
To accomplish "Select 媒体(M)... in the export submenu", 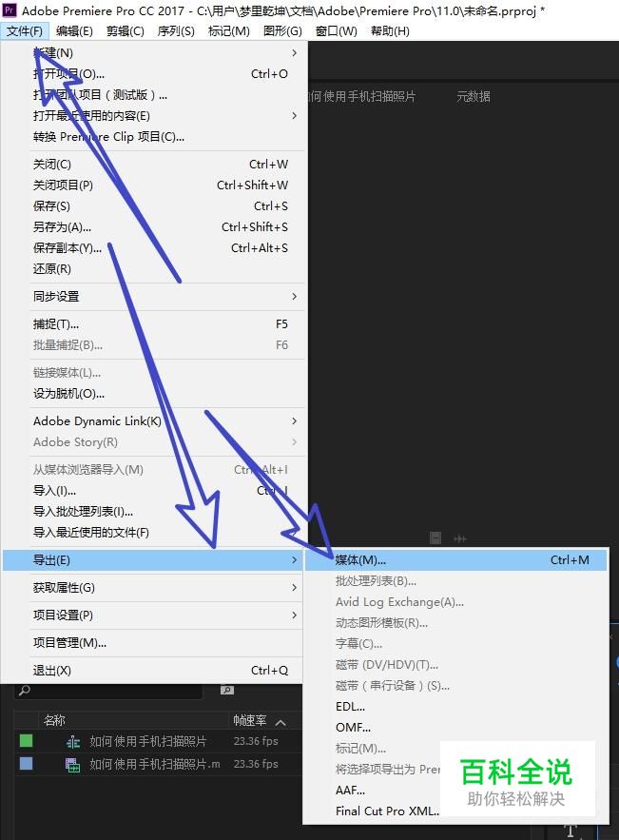I will point(455,559).
